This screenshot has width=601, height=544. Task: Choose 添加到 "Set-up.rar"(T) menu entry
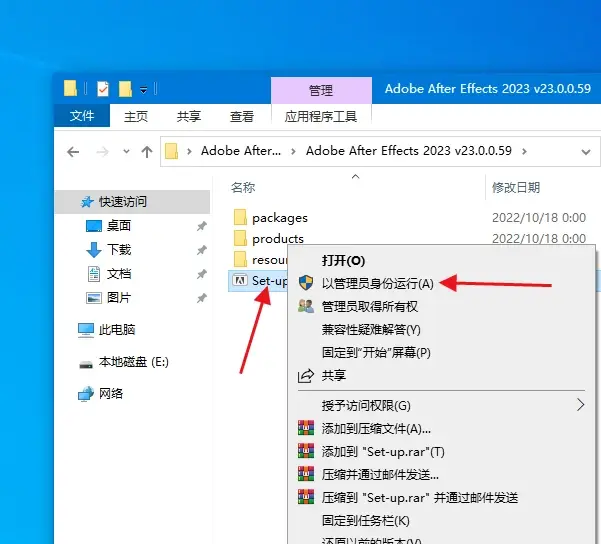pyautogui.click(x=442, y=452)
